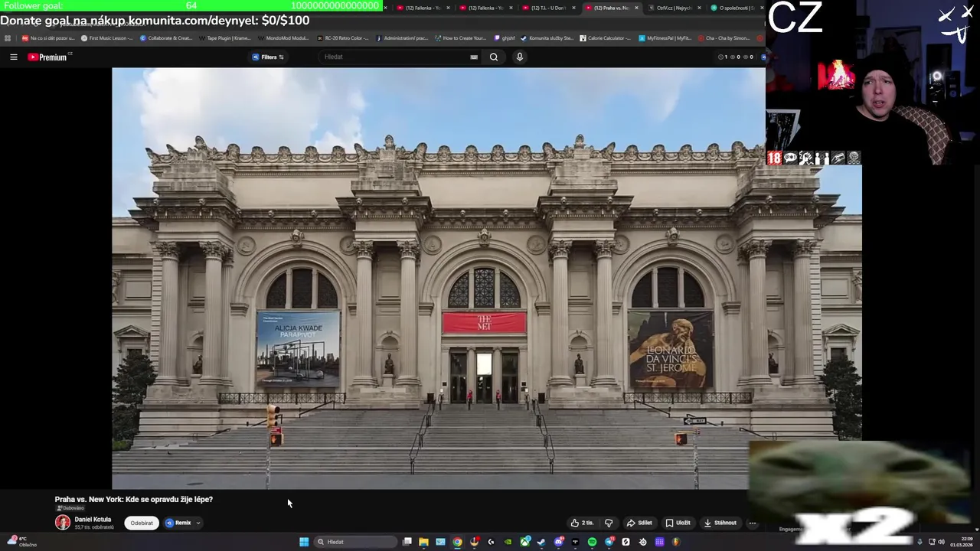The height and width of the screenshot is (551, 980).
Task: Expand the dropdown arrow beside Remix
Action: tap(198, 523)
